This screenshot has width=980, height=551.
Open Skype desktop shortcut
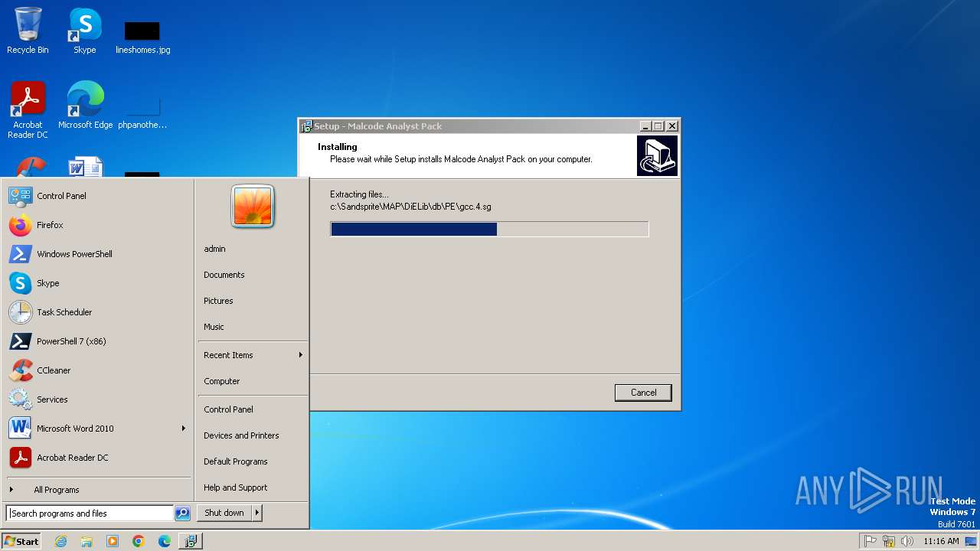click(85, 31)
